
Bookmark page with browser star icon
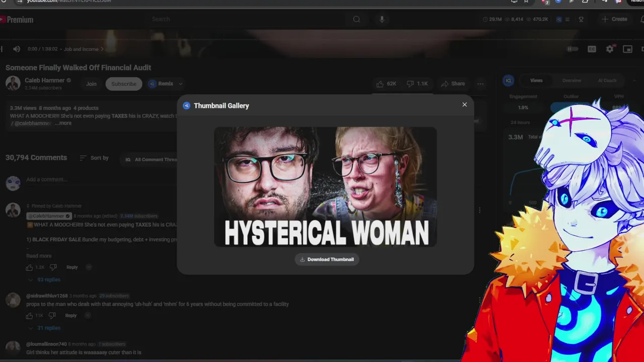click(526, 1)
